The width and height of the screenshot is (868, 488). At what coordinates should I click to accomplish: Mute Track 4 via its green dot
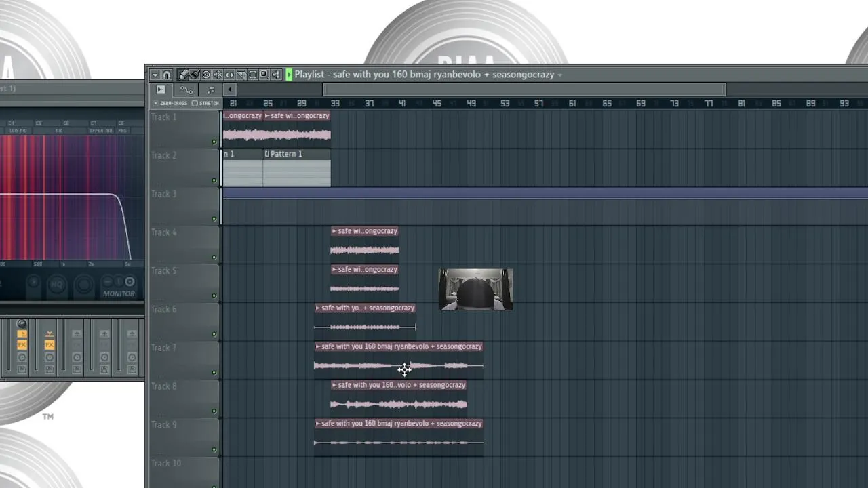pos(214,258)
